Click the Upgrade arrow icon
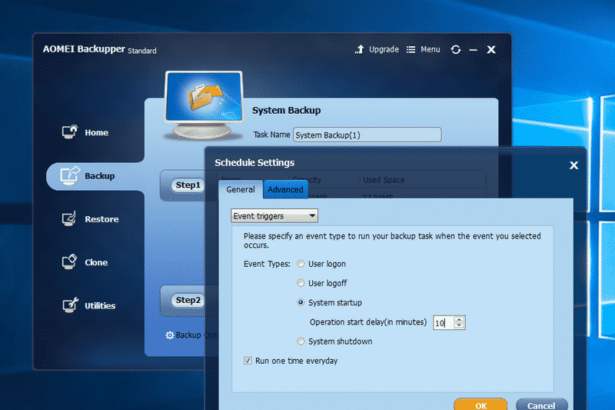The width and height of the screenshot is (615, 410). [x=359, y=49]
